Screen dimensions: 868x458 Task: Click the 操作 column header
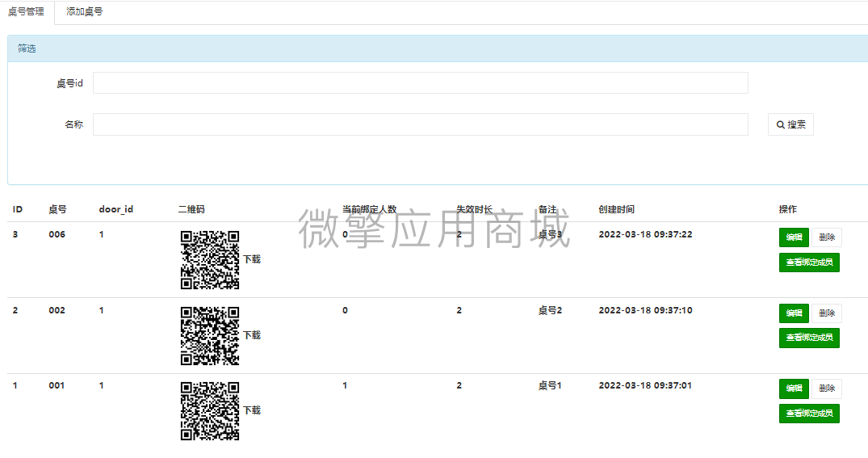788,209
